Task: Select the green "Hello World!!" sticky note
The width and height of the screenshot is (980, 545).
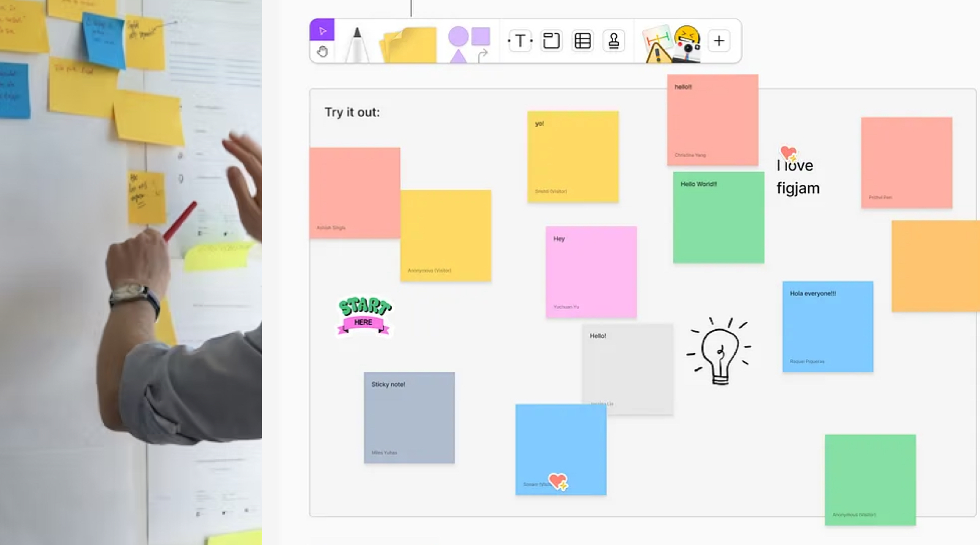Action: (x=718, y=218)
